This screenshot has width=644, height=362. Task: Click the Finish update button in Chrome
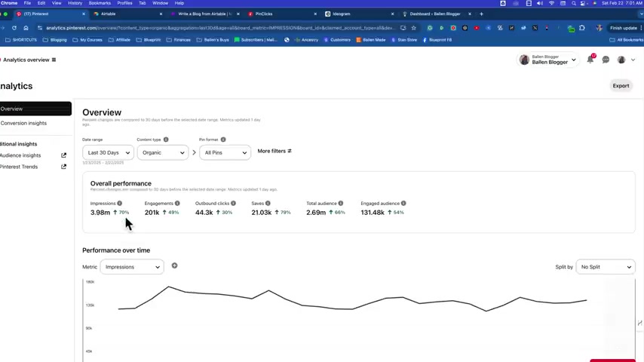[624, 28]
